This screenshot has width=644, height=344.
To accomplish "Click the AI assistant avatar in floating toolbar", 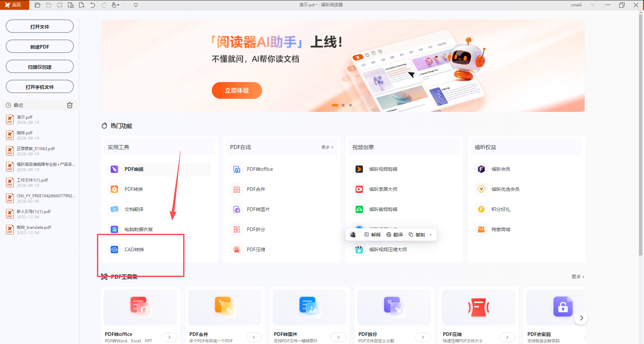I will click(x=353, y=234).
